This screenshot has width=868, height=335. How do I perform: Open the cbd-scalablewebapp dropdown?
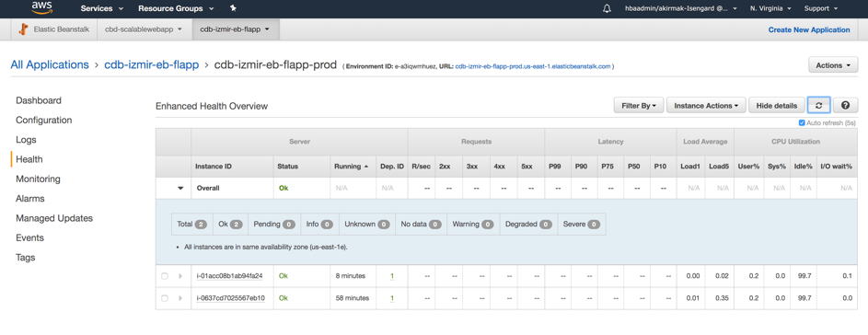[x=144, y=29]
